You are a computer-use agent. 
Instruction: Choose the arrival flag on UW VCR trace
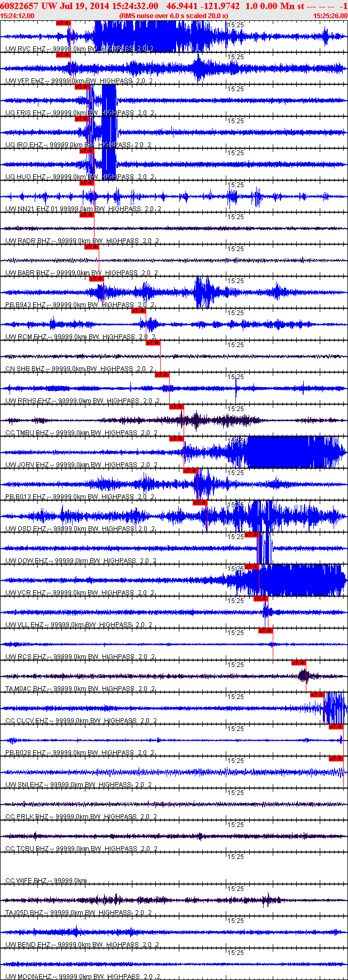click(251, 567)
